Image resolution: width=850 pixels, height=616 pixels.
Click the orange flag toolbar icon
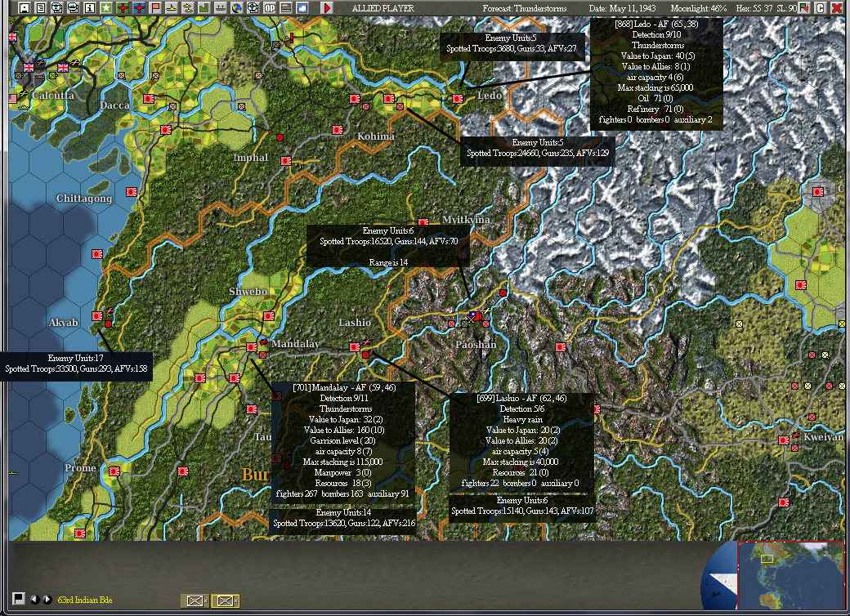(x=155, y=7)
